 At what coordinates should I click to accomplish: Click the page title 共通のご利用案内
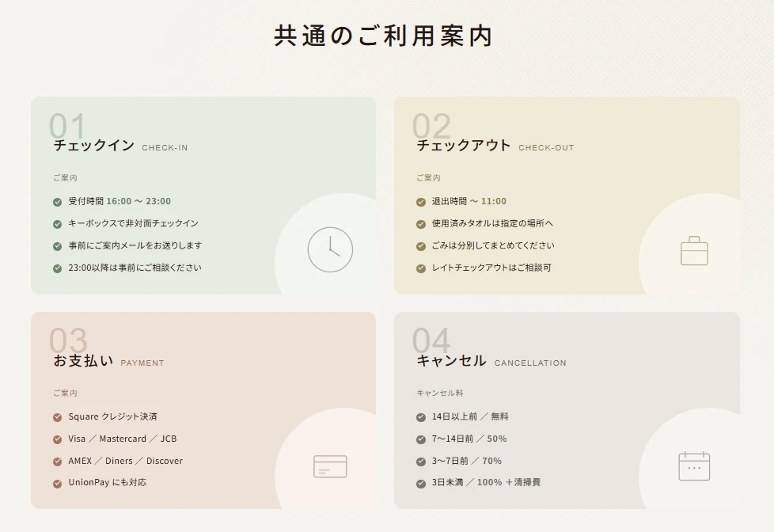(x=383, y=36)
